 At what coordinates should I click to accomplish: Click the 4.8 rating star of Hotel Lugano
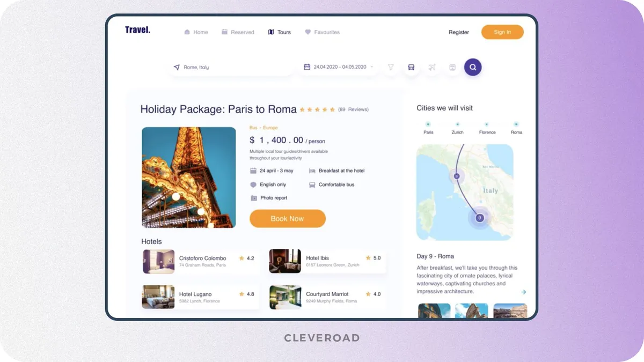tap(241, 294)
